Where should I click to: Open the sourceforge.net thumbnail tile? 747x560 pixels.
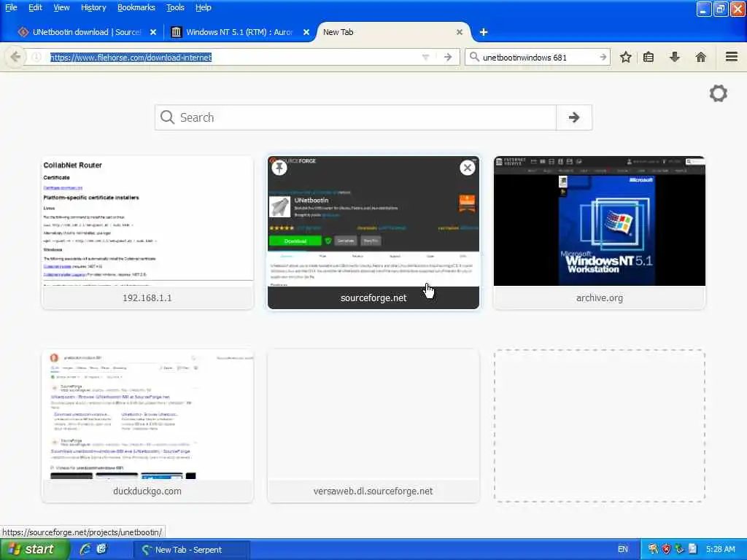373,233
